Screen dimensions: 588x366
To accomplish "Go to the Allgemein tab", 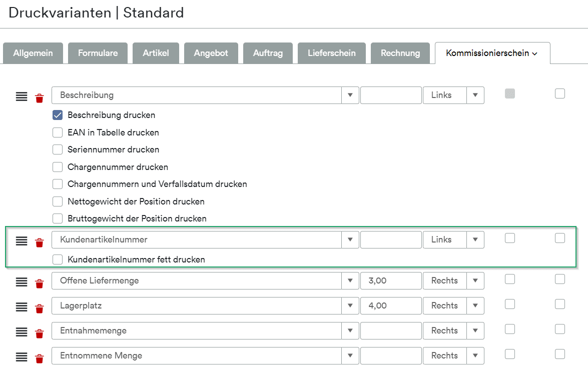I will point(33,53).
